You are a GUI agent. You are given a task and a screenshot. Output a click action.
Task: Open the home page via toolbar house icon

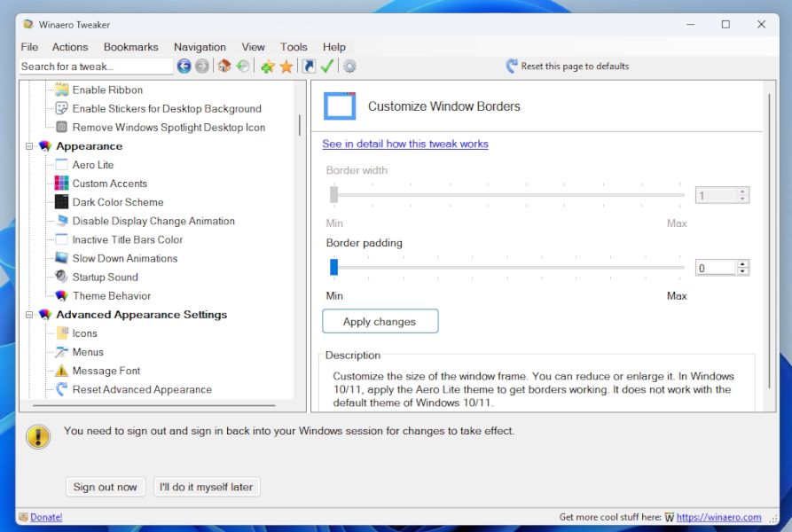point(223,66)
